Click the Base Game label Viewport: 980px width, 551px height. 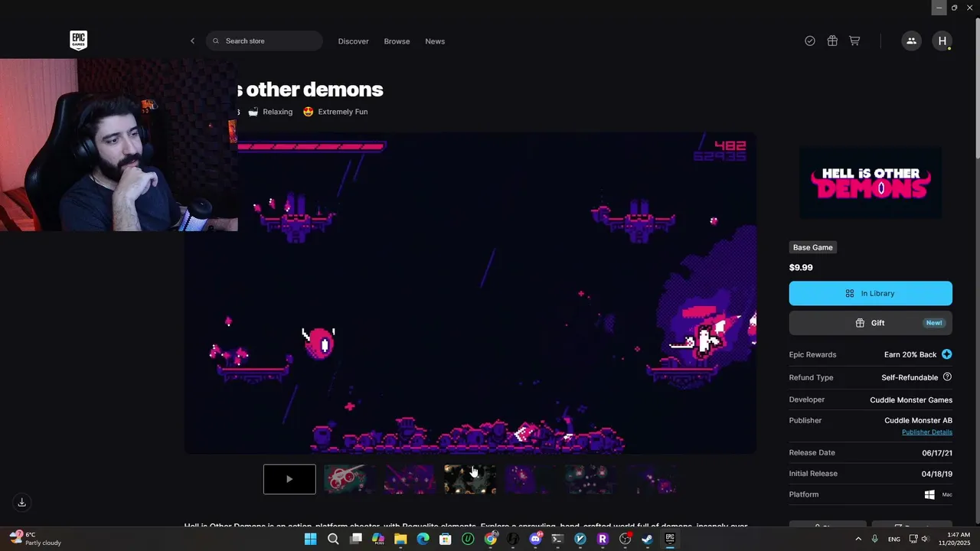click(x=812, y=247)
